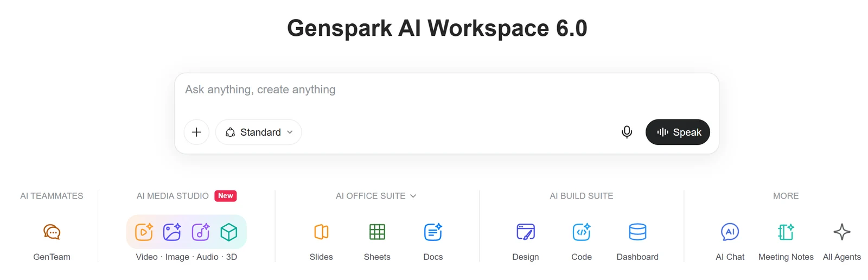Click the AI MEDIA STUDIO heading
Screen dimensions: 868x280
[173, 196]
